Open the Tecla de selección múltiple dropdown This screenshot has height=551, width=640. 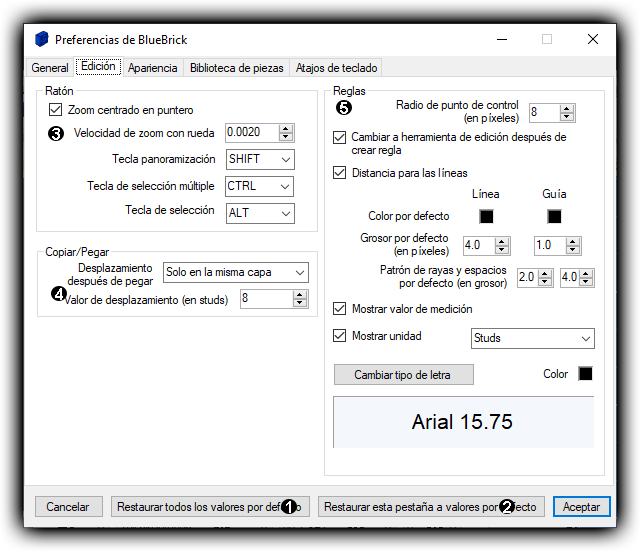[259, 186]
